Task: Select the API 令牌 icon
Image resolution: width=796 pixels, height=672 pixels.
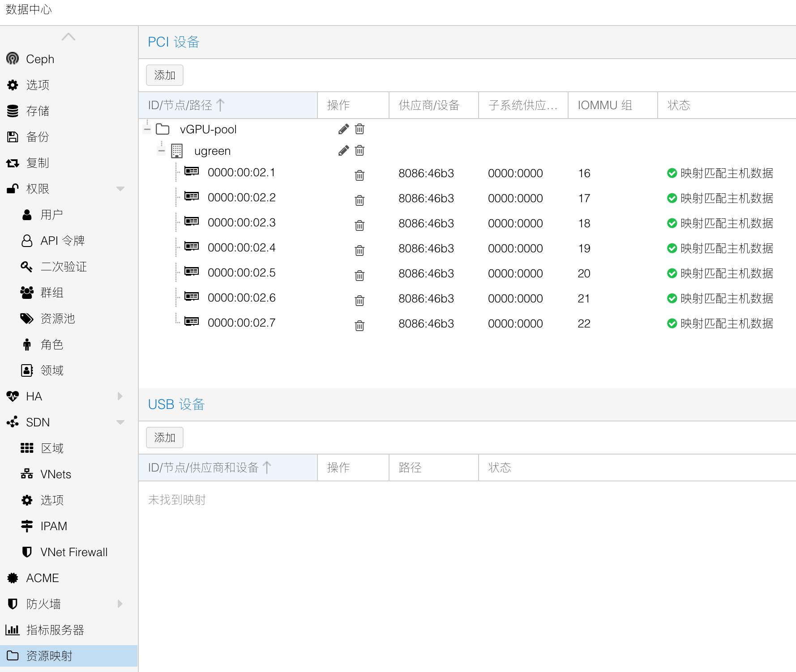Action: [27, 240]
